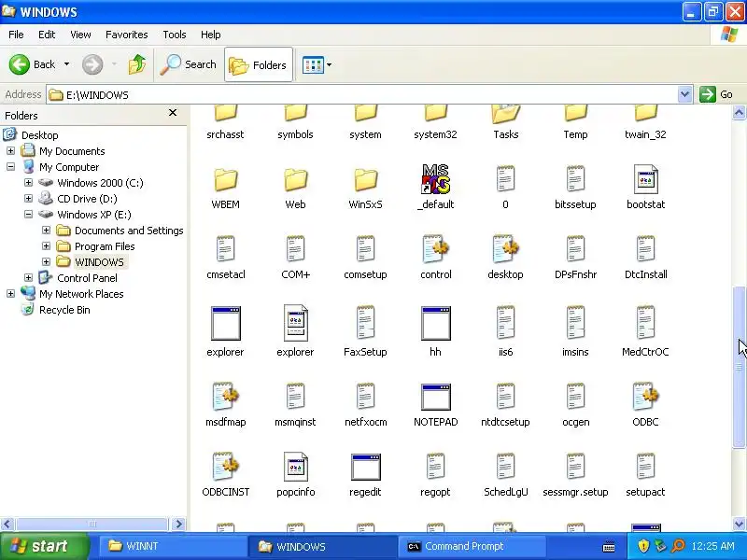Screen dimensions: 747x560
Task: Toggle the Folders pane button
Action: (259, 64)
